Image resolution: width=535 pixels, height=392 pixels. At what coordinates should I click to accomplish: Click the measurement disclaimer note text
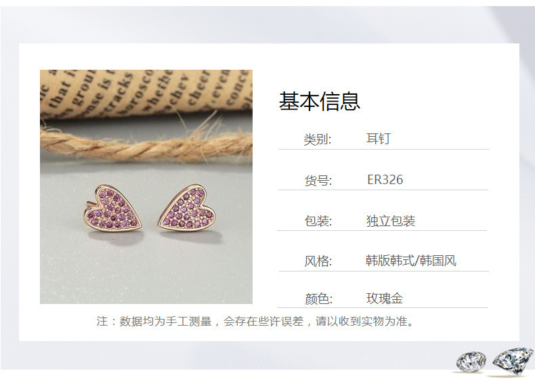[x=255, y=321]
